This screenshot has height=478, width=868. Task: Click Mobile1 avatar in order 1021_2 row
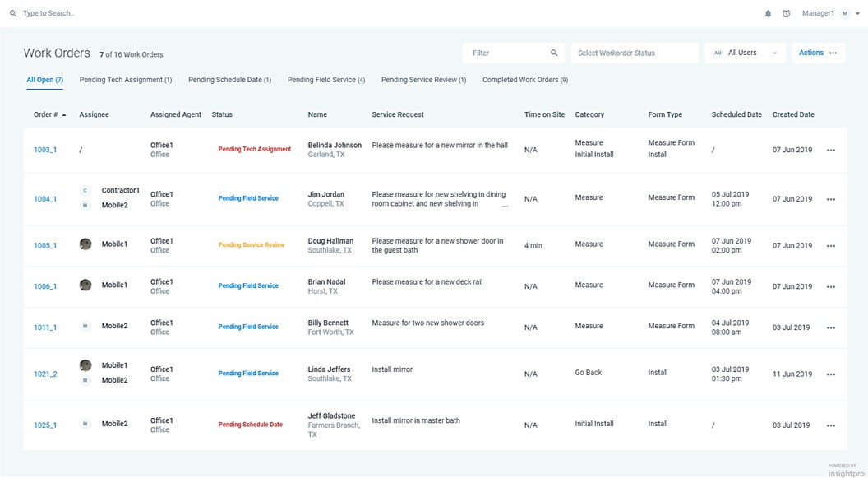(x=85, y=365)
